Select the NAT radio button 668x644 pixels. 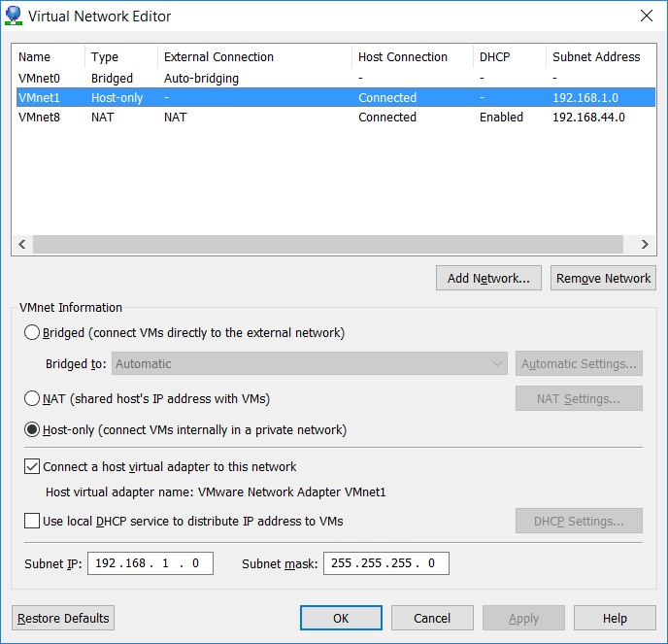click(x=32, y=398)
